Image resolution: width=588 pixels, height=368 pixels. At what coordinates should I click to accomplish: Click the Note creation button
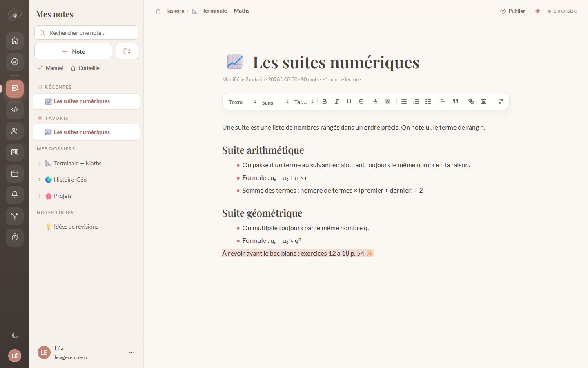73,51
